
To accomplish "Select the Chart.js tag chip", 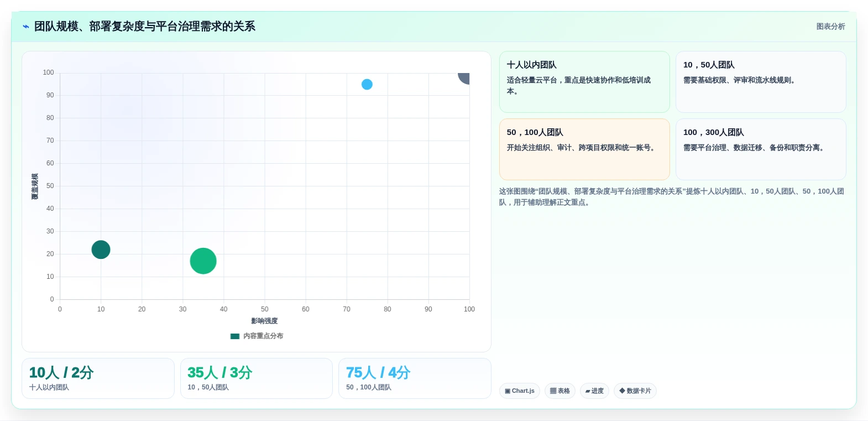I will point(519,391).
